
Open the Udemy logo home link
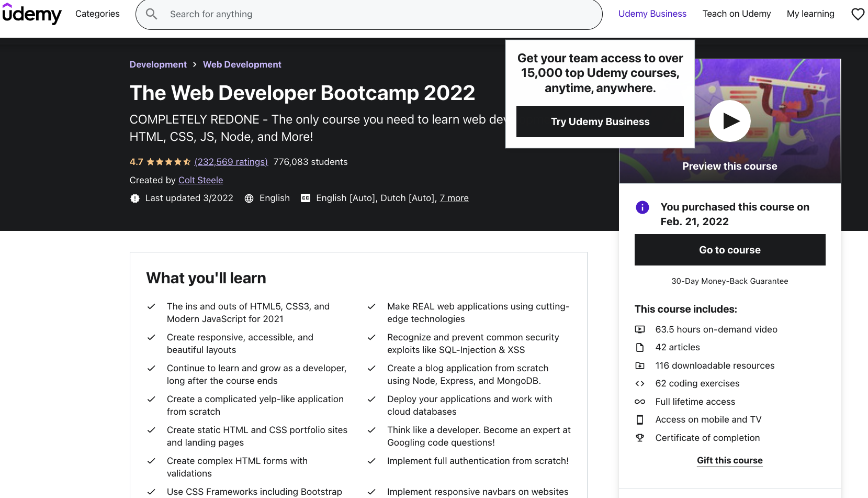tap(32, 14)
